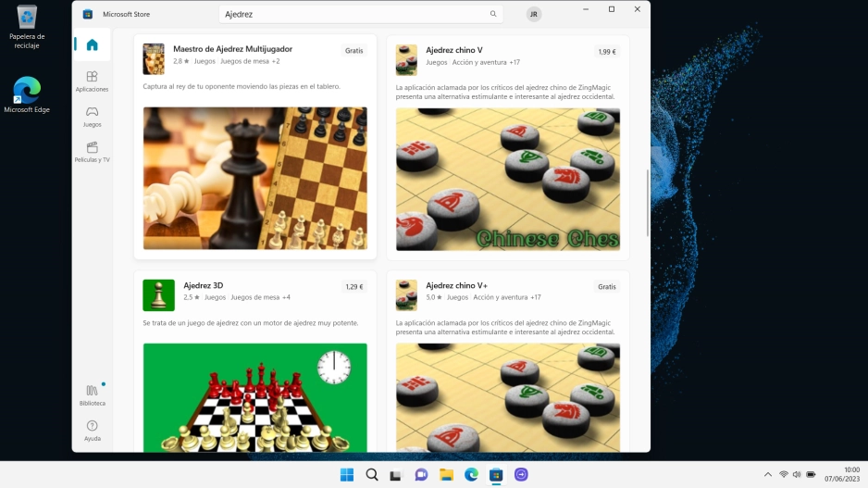Show hidden icons in system tray
The image size is (868, 488).
(x=767, y=475)
